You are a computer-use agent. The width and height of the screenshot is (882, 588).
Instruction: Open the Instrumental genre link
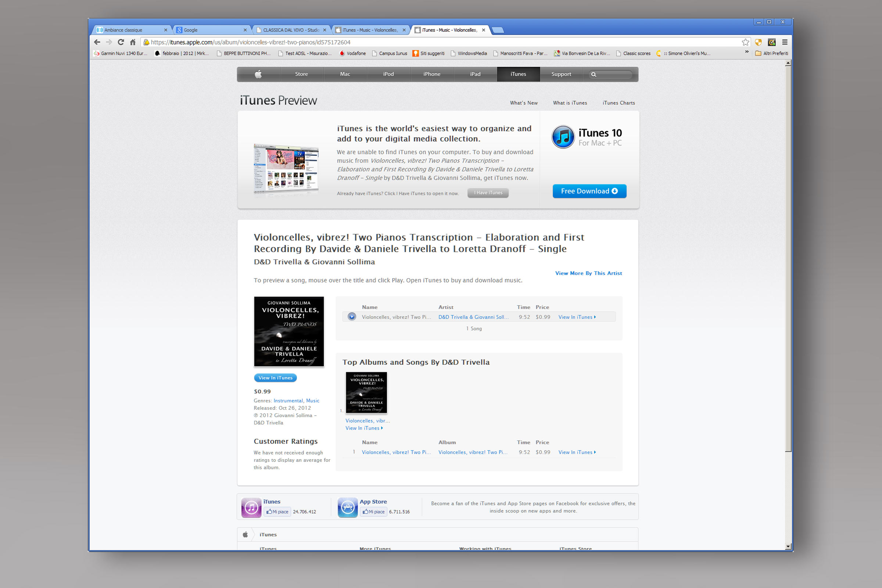288,401
